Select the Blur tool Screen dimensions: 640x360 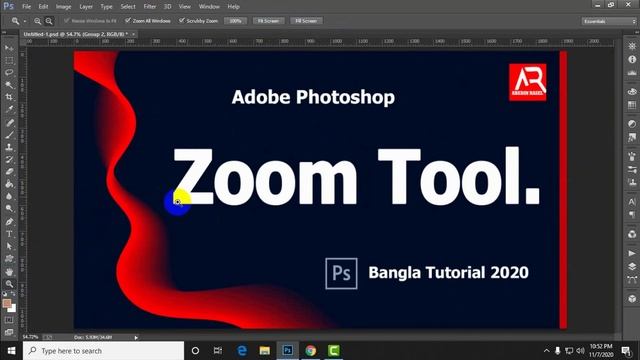[9, 196]
